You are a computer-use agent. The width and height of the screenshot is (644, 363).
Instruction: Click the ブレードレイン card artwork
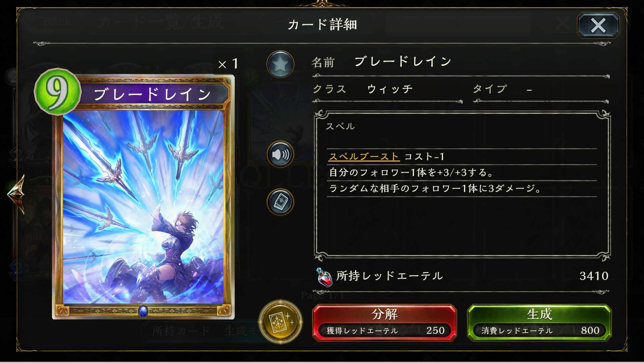[x=143, y=207]
